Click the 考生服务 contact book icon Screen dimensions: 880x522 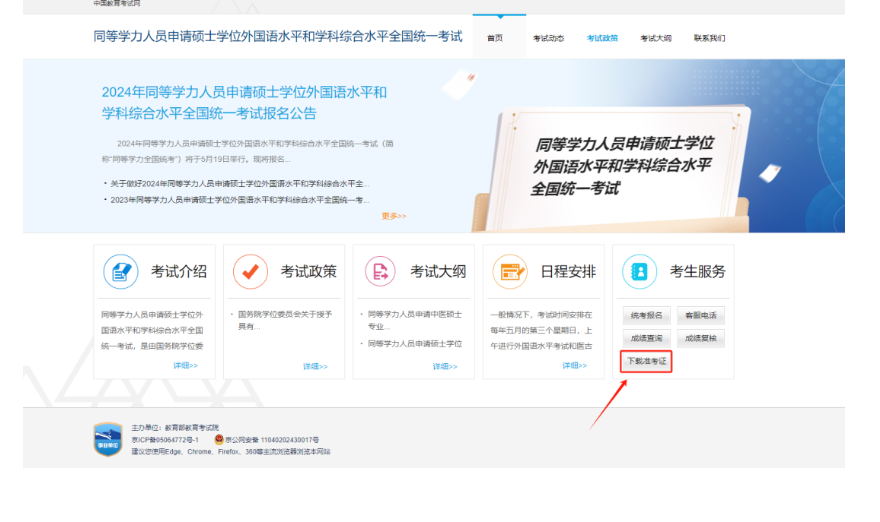pyautogui.click(x=639, y=271)
